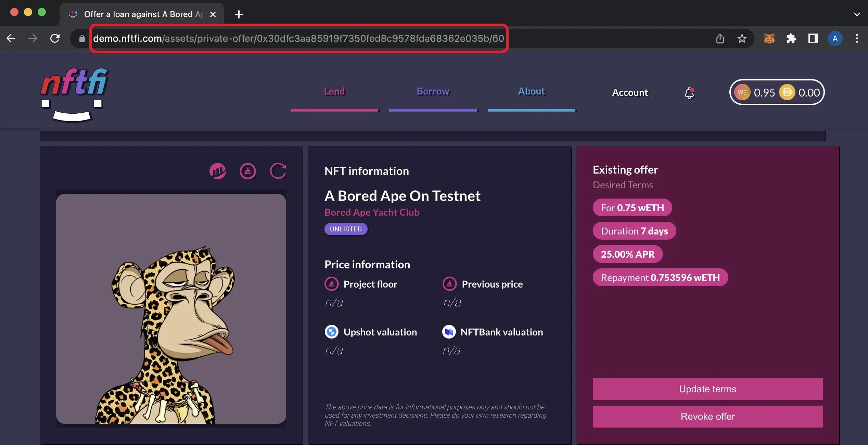Open the About menu
The image size is (868, 445).
[x=532, y=91]
